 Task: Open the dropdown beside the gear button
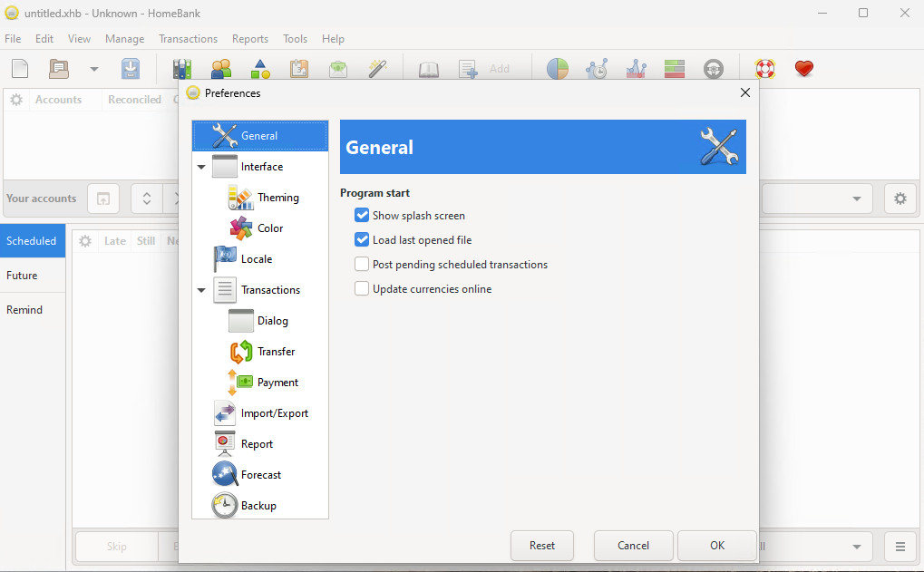819,199
